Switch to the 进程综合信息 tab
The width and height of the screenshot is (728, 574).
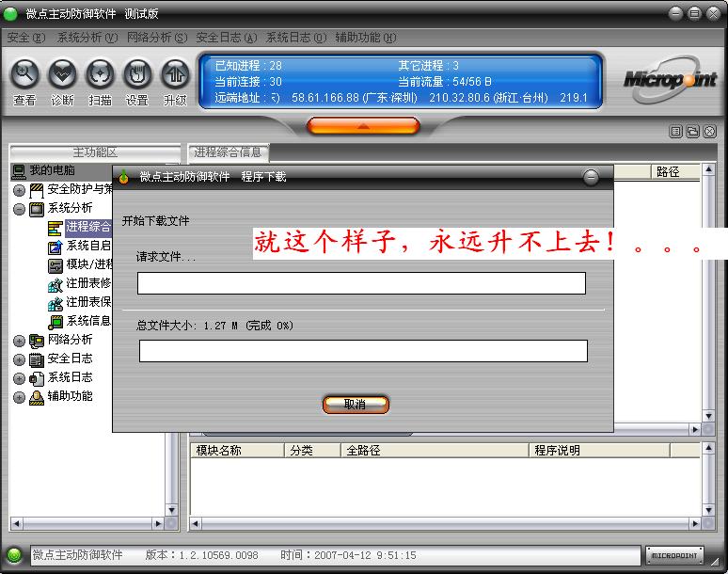(x=228, y=151)
